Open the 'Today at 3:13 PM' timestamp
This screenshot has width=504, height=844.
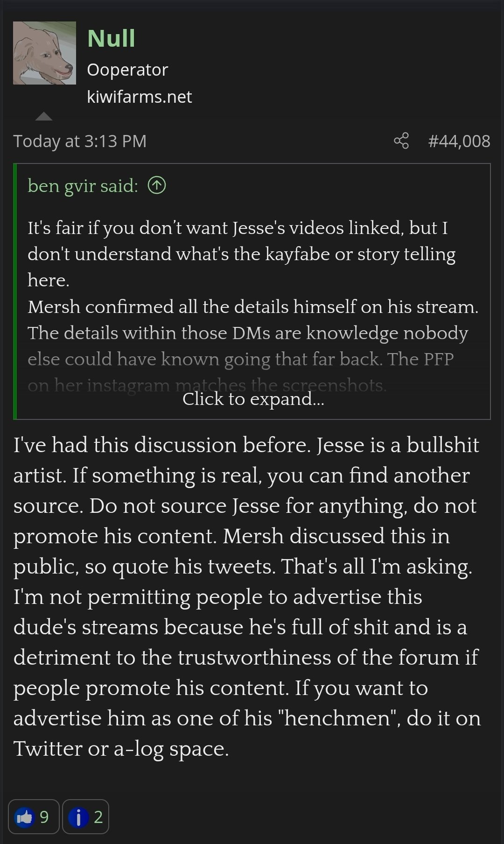tap(80, 141)
